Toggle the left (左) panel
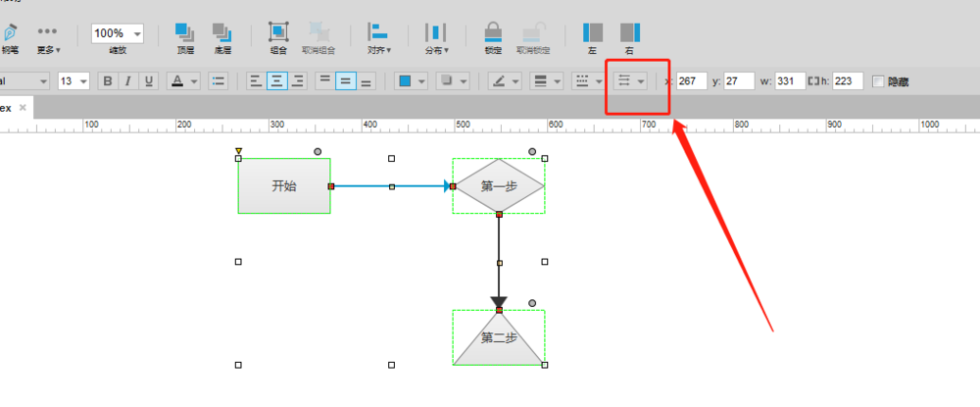The image size is (980, 407). pyautogui.click(x=593, y=37)
